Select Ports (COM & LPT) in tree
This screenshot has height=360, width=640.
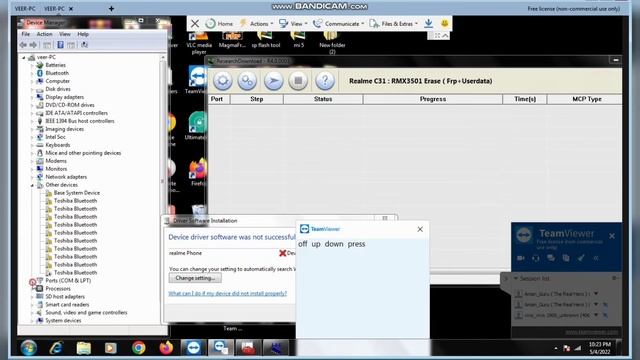[68, 280]
